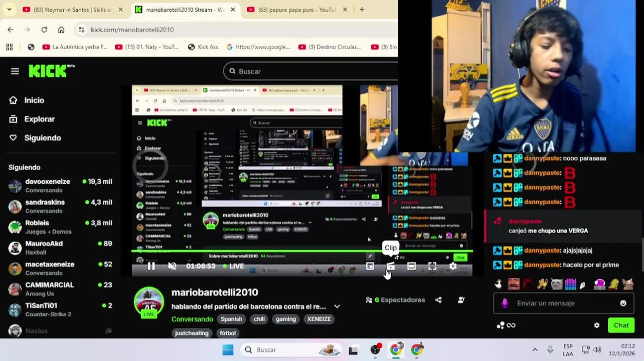Screen dimensions: 644x361
Task: Open Explorar in the sidebar
Action: [32, 119]
